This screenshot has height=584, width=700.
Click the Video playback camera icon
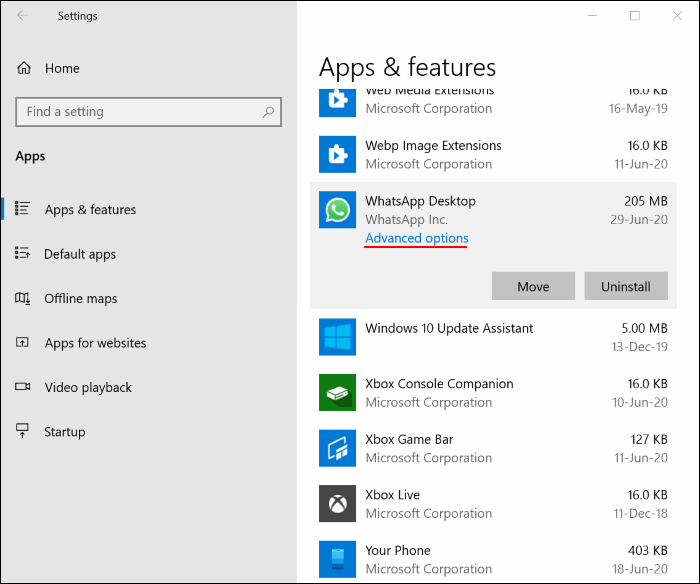22,387
